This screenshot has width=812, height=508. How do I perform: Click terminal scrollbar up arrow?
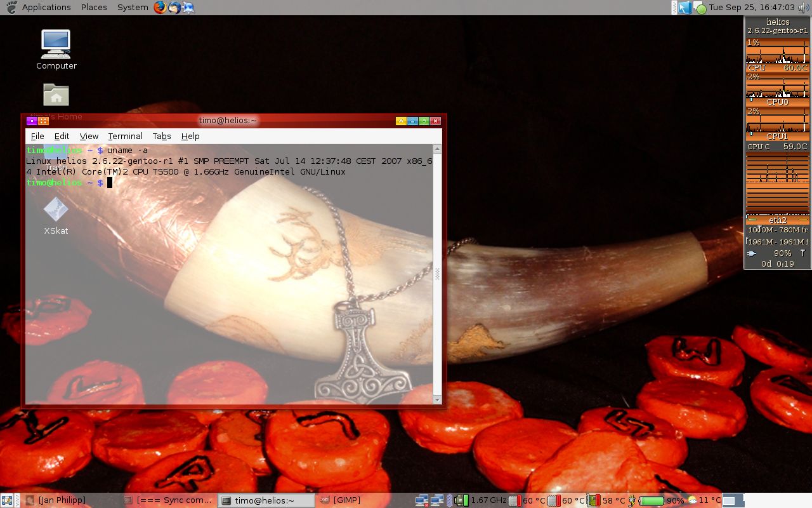pyautogui.click(x=437, y=150)
